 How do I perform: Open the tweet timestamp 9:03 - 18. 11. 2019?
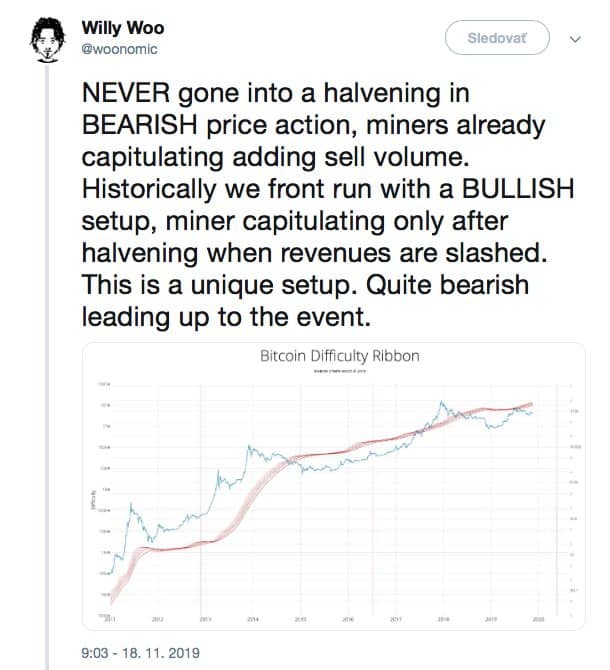click(x=139, y=652)
